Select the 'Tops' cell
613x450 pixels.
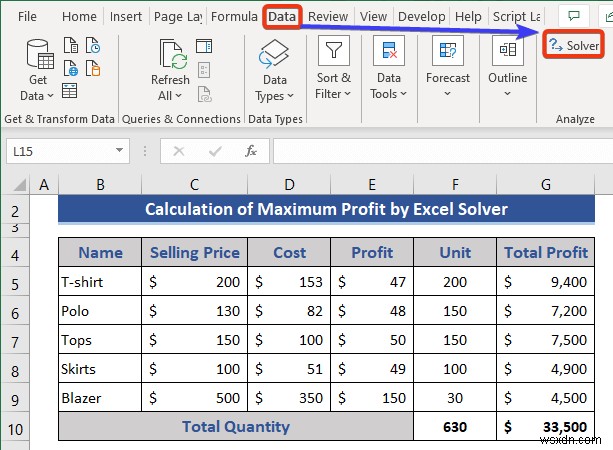100,340
